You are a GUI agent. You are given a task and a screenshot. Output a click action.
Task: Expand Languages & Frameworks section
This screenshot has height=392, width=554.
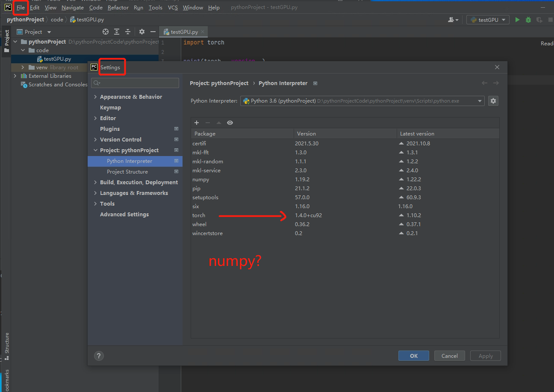pyautogui.click(x=95, y=193)
